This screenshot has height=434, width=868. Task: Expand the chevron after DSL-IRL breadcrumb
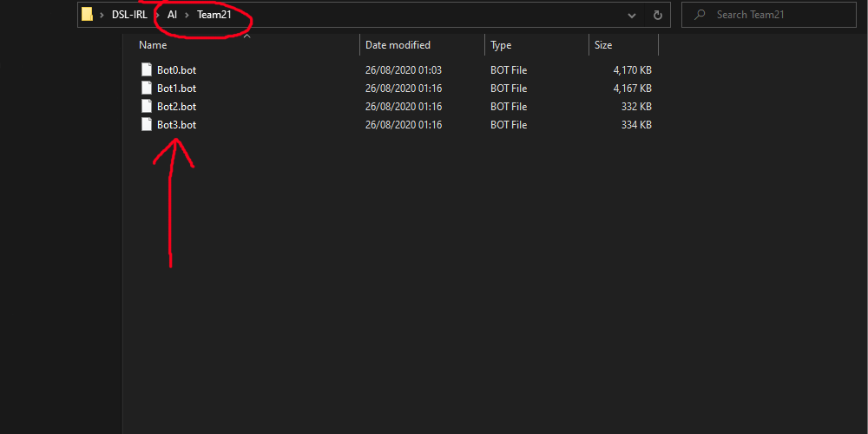[x=156, y=15]
